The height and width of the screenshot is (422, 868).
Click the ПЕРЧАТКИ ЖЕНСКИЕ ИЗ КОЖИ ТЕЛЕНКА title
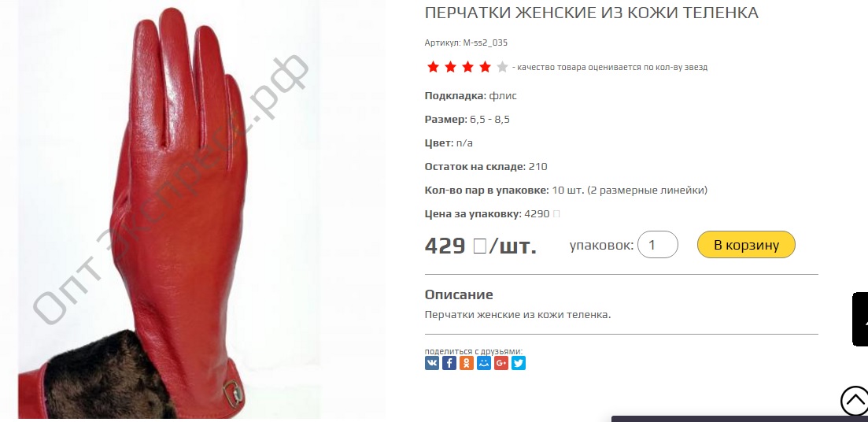point(591,13)
